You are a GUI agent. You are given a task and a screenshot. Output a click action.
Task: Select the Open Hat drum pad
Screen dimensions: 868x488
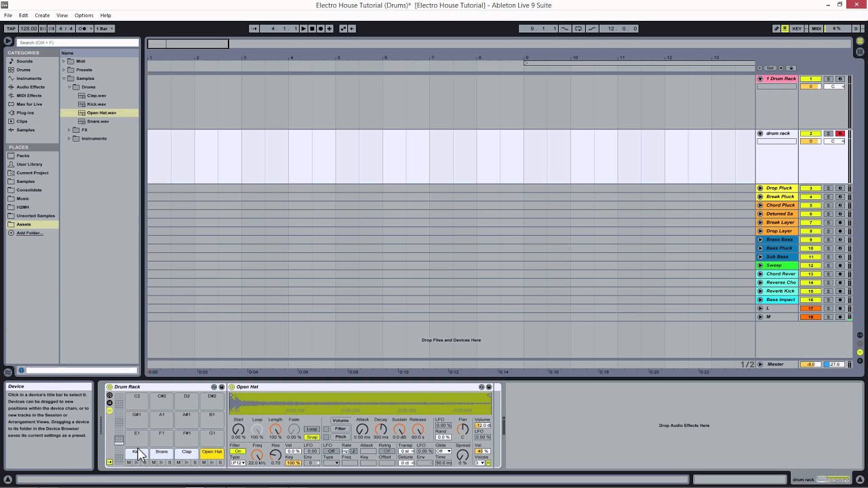212,452
